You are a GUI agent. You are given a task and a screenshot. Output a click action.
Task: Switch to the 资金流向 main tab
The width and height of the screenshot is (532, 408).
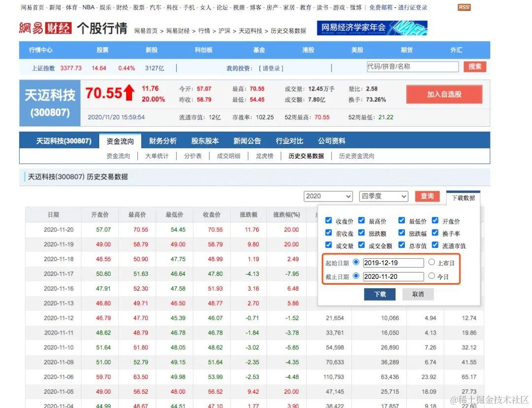click(x=120, y=141)
